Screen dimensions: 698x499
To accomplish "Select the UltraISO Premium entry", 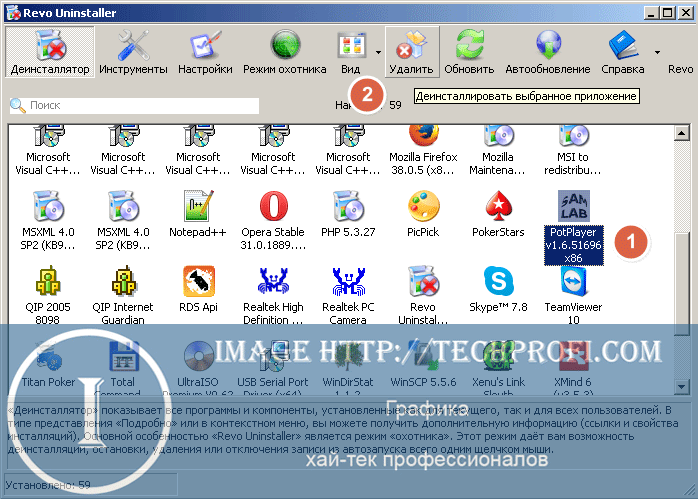I will click(x=198, y=369).
